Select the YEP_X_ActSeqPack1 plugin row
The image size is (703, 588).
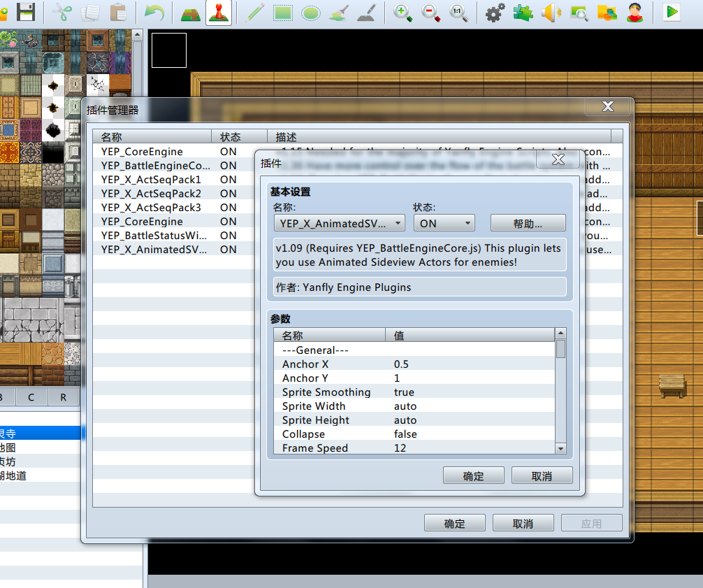click(x=174, y=180)
